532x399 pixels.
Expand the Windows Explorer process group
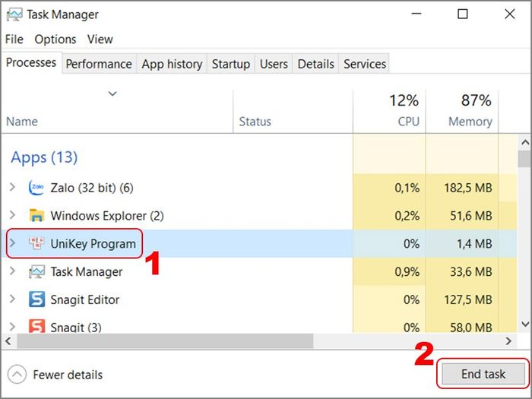click(x=13, y=215)
